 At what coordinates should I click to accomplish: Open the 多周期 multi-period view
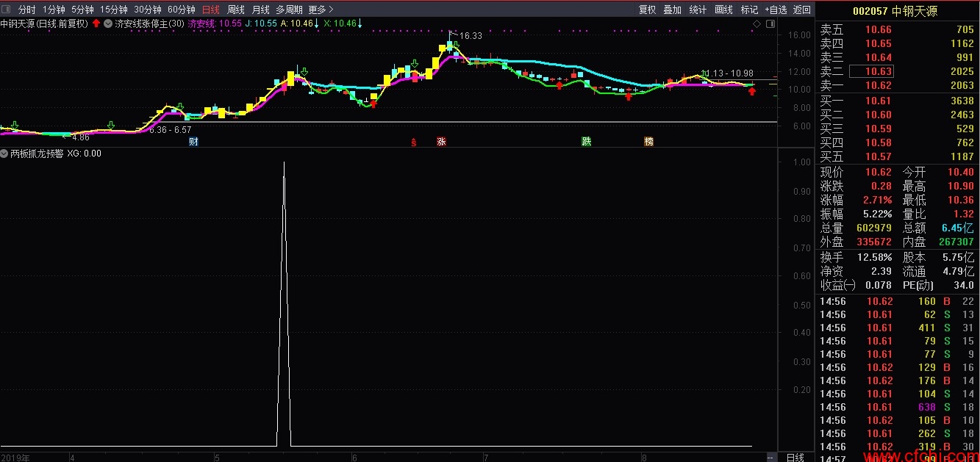289,10
